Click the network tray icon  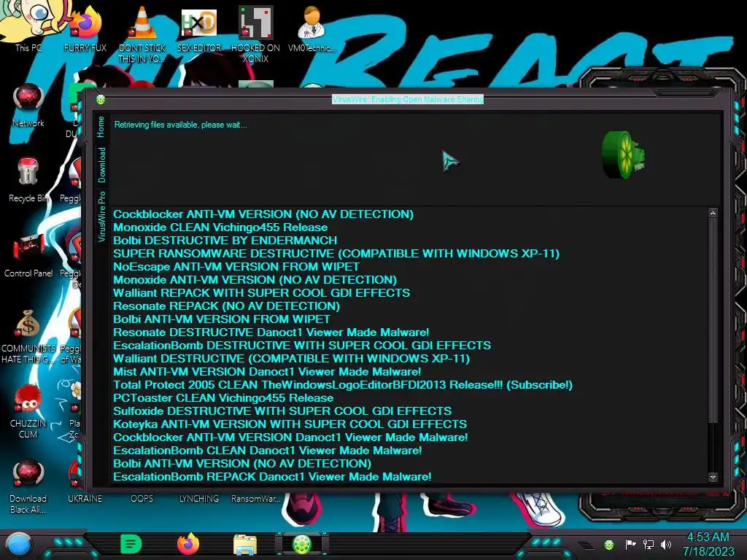pyautogui.click(x=649, y=544)
